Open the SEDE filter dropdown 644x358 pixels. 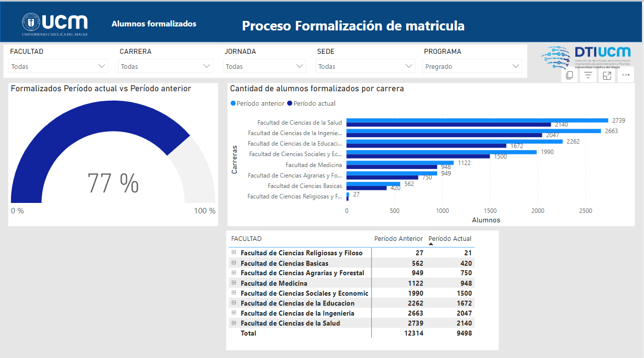pyautogui.click(x=365, y=66)
